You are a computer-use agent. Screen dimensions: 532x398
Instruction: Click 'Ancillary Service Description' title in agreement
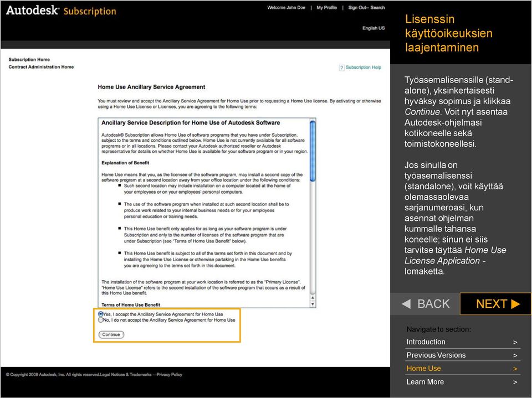(191, 123)
